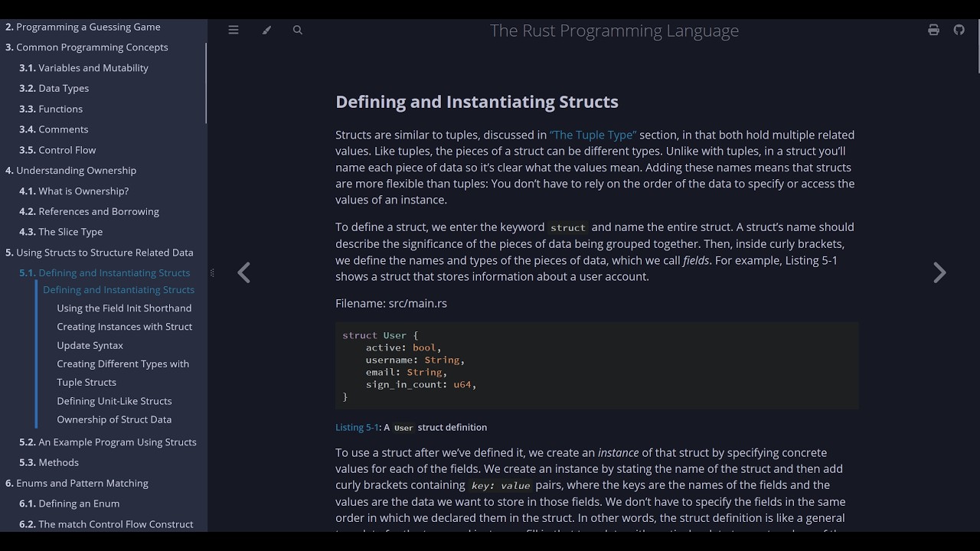Print the book using the printer icon
Image resolution: width=980 pixels, height=551 pixels.
point(933,30)
